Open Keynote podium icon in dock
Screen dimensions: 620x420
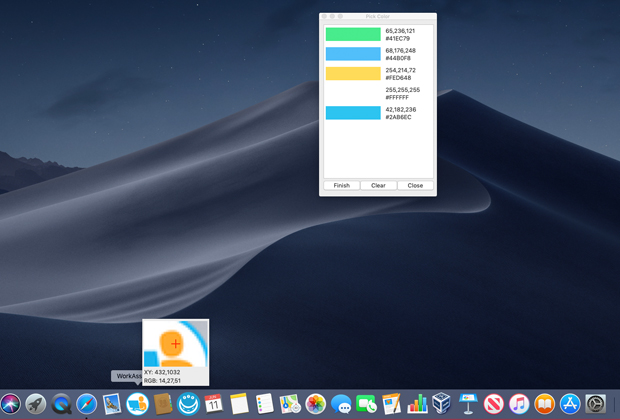coord(468,404)
